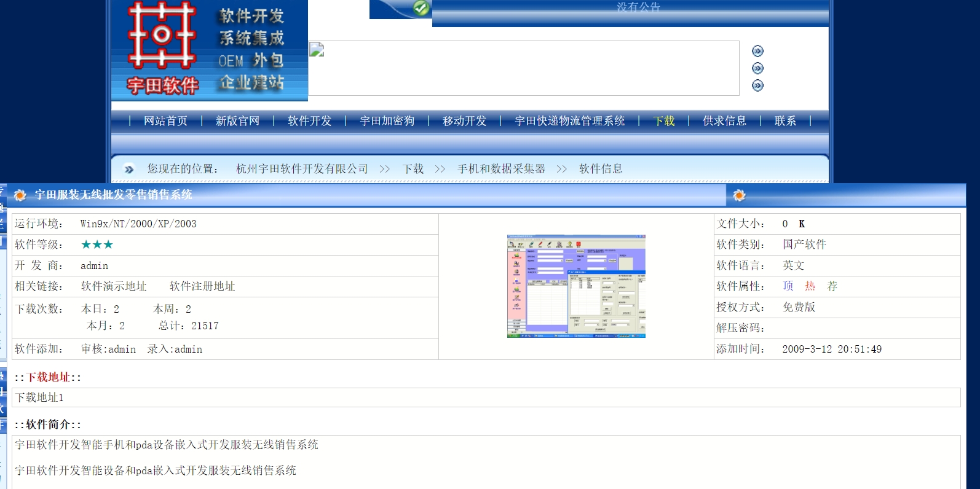Go to the 软件开发 menu item

pyautogui.click(x=309, y=121)
